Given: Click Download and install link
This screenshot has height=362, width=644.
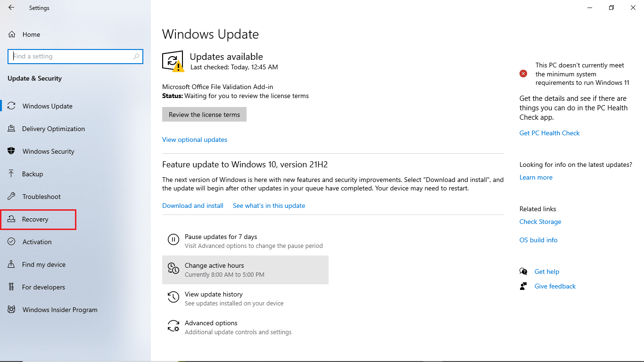Looking at the screenshot, I should click(193, 206).
